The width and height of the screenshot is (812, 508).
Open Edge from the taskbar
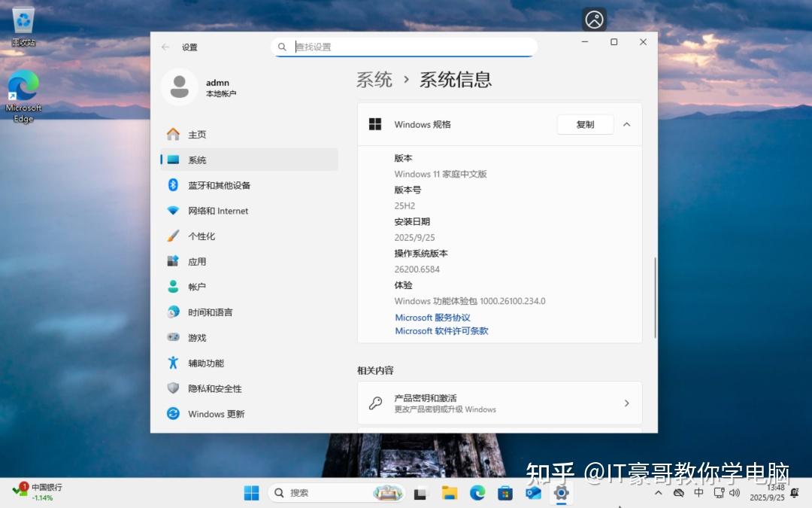click(x=477, y=492)
